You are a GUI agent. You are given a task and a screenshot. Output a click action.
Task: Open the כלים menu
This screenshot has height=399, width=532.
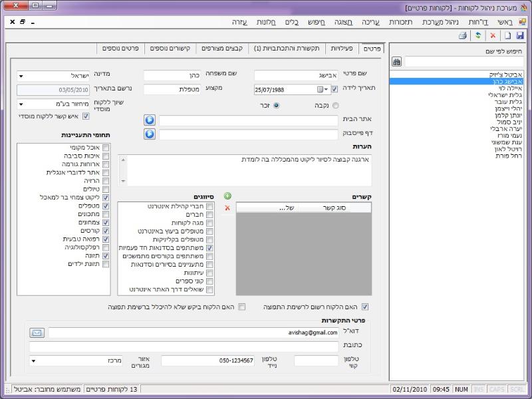(x=292, y=23)
